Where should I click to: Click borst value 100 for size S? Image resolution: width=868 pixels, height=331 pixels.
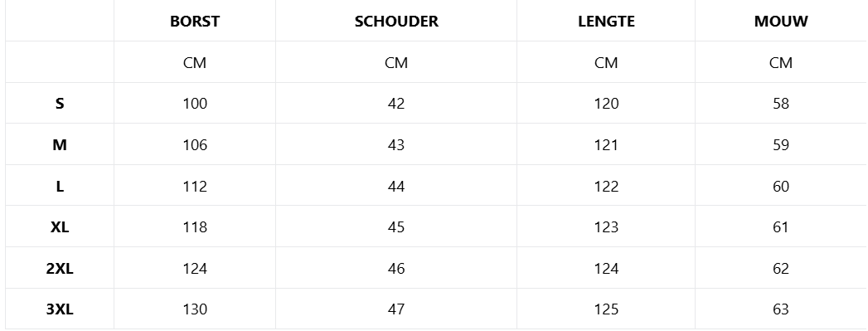coord(195,104)
